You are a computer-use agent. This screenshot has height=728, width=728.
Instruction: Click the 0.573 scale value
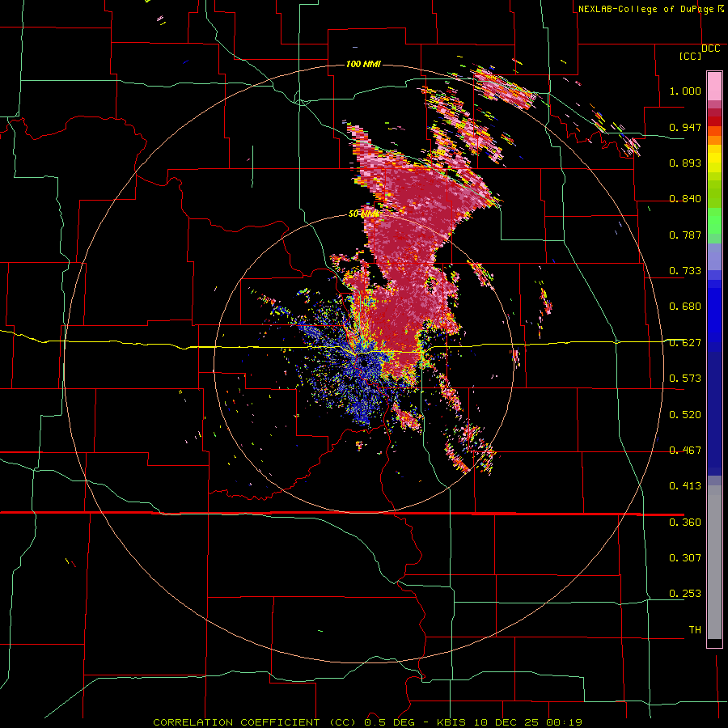(x=685, y=379)
